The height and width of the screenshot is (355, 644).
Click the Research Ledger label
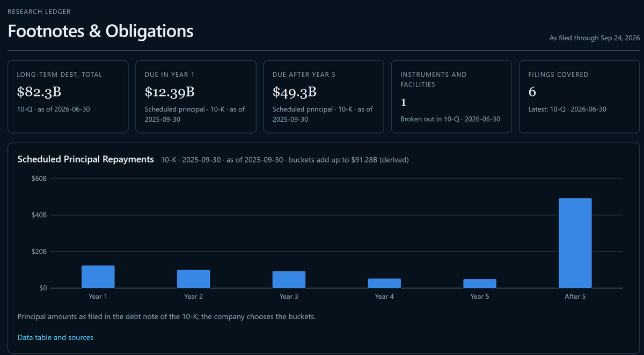[x=39, y=11]
